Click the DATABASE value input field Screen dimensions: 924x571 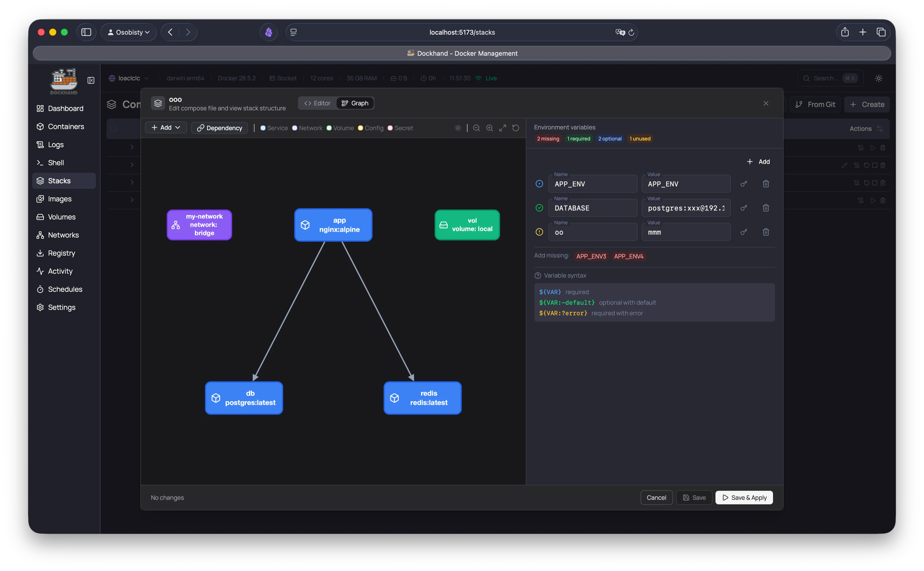coord(686,208)
